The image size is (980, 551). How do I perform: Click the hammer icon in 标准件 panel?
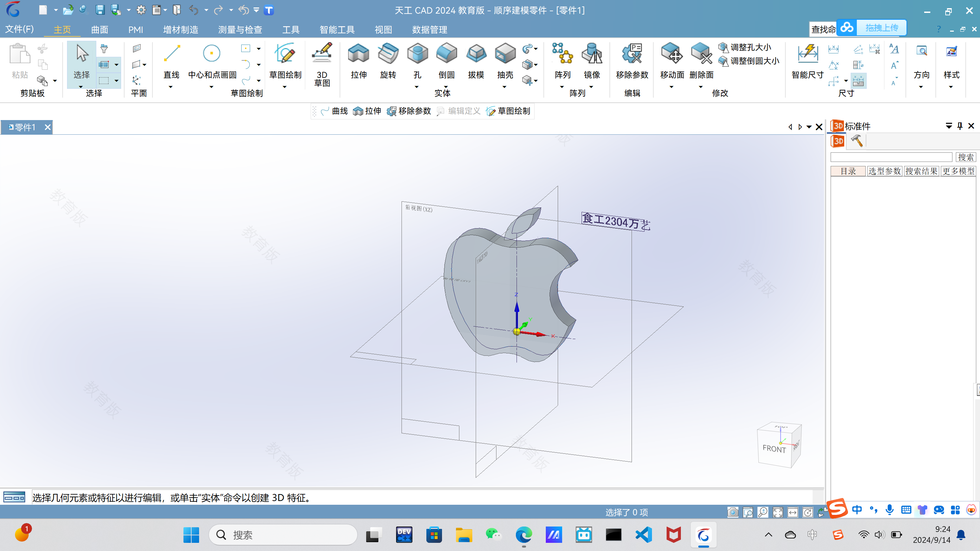pos(857,141)
